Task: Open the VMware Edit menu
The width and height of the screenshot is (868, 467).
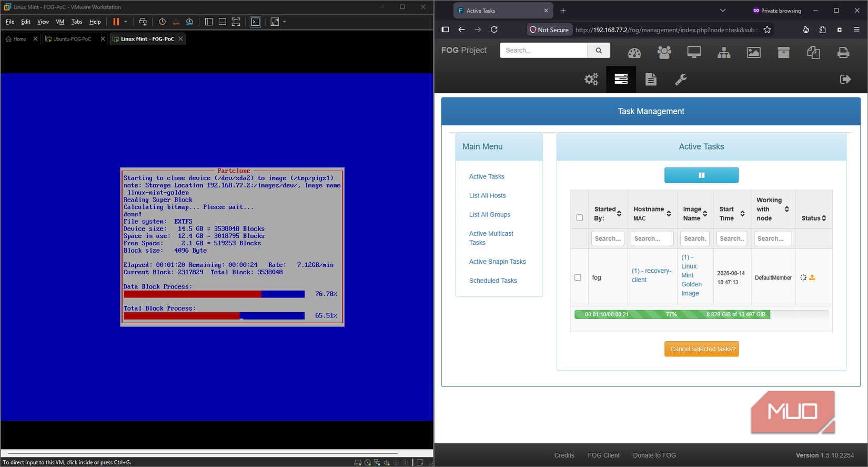Action: [x=26, y=22]
